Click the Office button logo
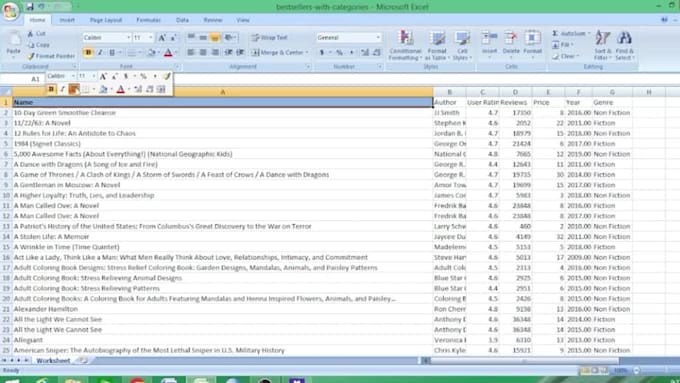Viewport: 680px width, 383px height. pyautogui.click(x=10, y=10)
